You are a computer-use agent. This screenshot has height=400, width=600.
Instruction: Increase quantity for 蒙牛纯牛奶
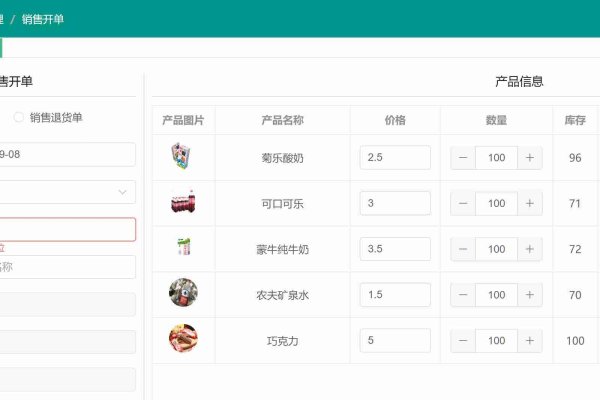[530, 249]
